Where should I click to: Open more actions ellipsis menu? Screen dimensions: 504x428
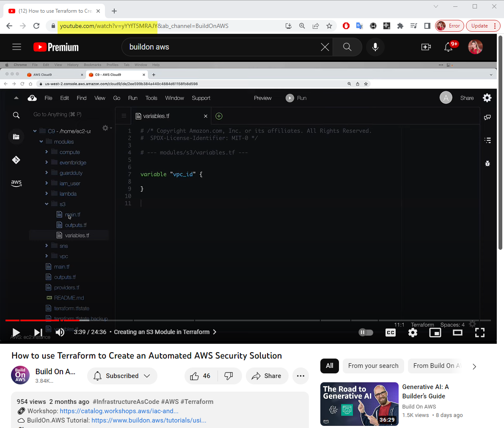pyautogui.click(x=300, y=376)
